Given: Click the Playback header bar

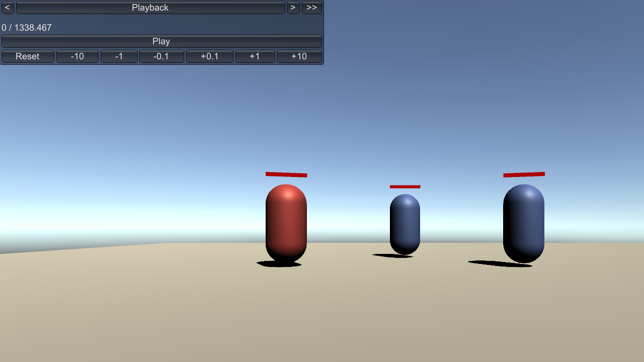Looking at the screenshot, I should (x=150, y=8).
